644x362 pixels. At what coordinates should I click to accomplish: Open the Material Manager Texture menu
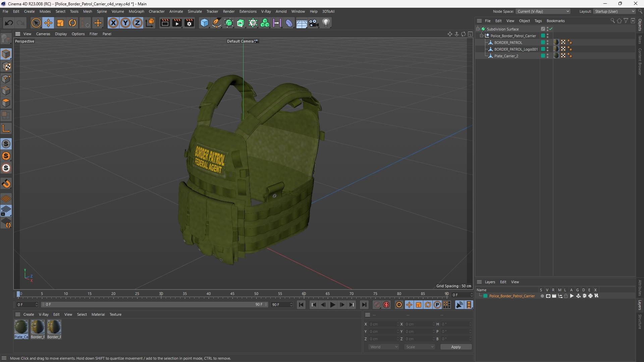pos(115,314)
